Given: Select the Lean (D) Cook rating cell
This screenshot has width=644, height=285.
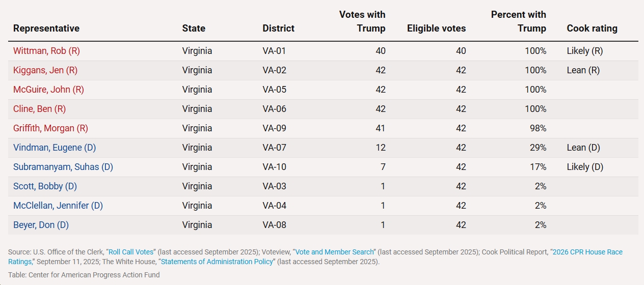Looking at the screenshot, I should 583,148.
